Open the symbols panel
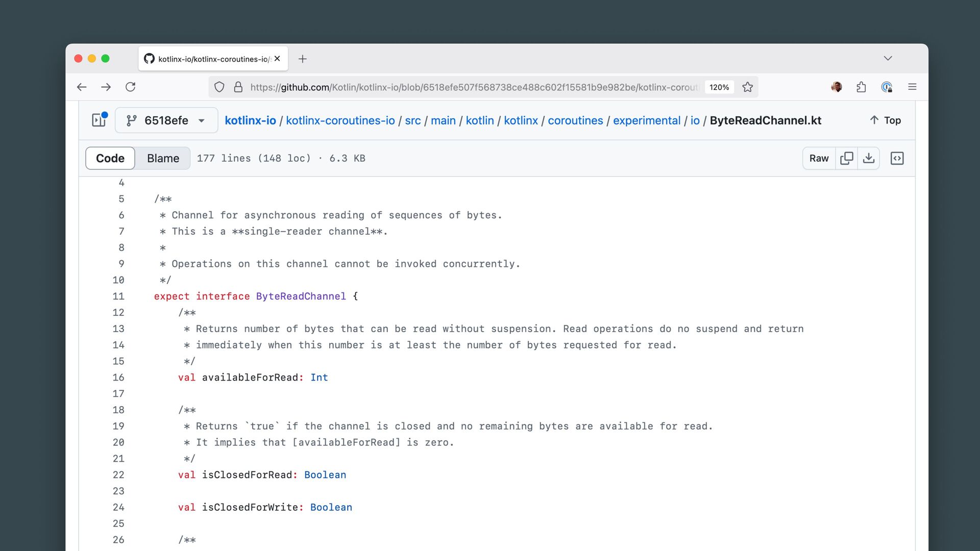 pyautogui.click(x=897, y=158)
